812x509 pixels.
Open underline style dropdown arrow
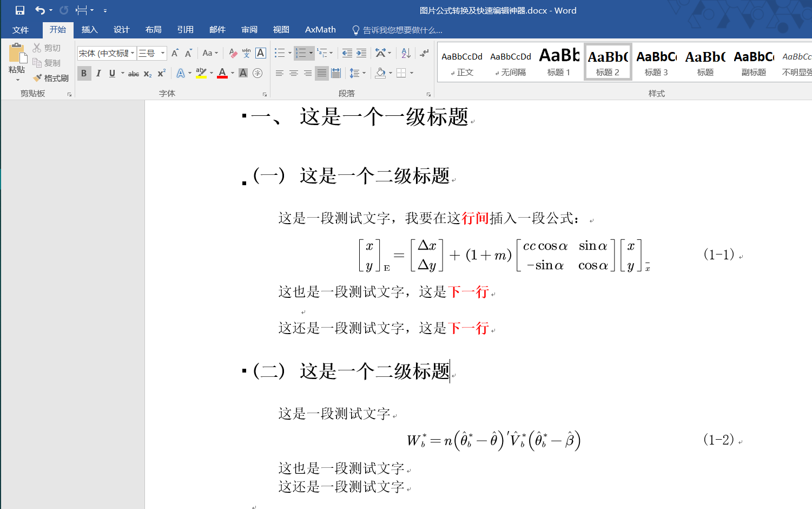(123, 73)
